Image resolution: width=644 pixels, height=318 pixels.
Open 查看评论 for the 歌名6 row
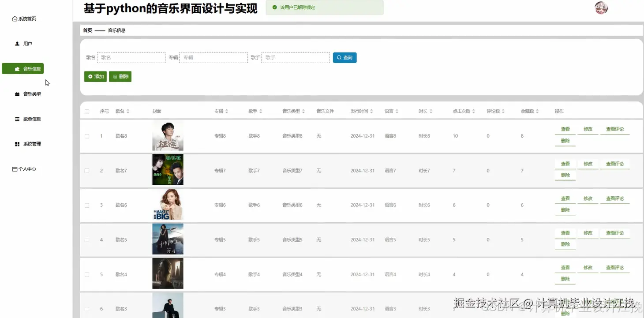click(x=614, y=198)
